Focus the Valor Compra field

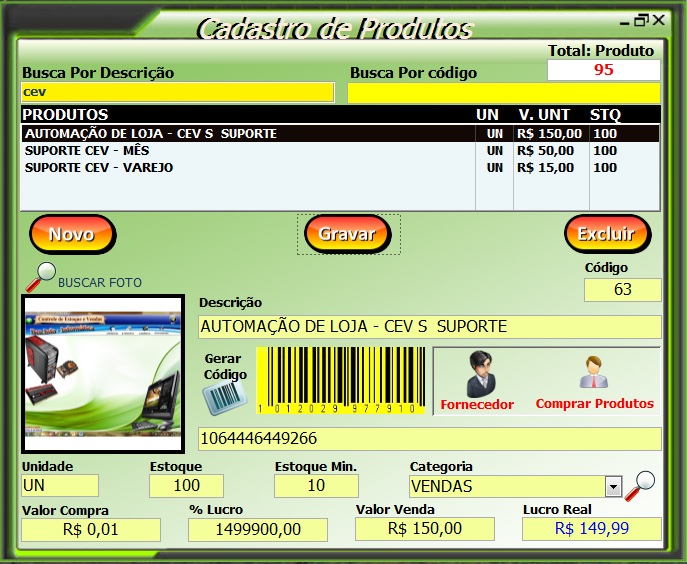pyautogui.click(x=91, y=529)
